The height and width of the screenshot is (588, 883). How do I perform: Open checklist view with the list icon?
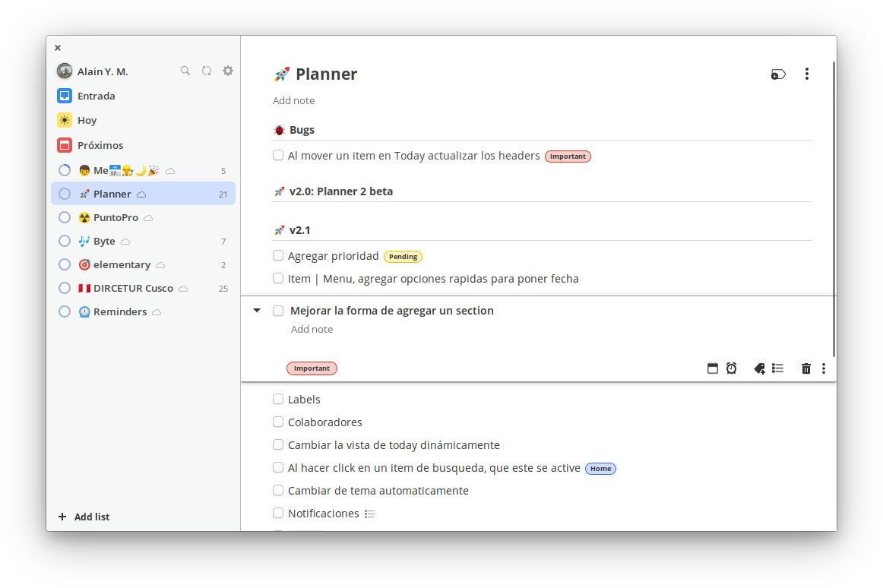click(777, 368)
